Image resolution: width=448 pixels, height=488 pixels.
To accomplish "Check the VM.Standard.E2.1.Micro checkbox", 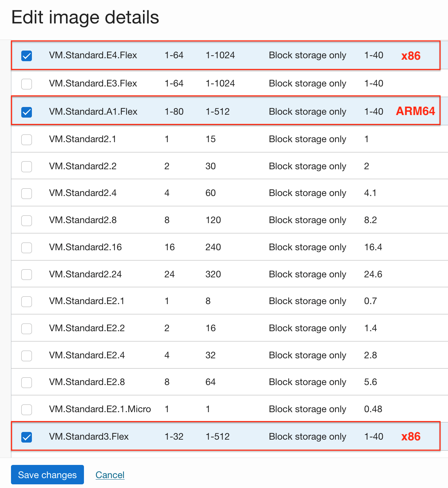I will tap(26, 410).
